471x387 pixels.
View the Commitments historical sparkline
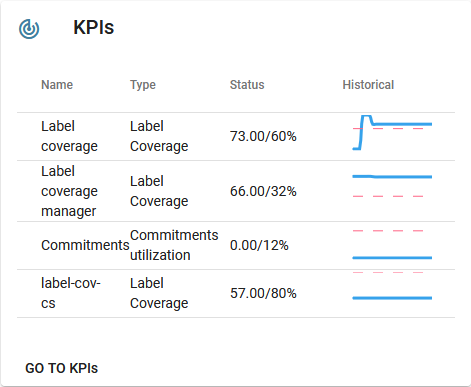392,244
